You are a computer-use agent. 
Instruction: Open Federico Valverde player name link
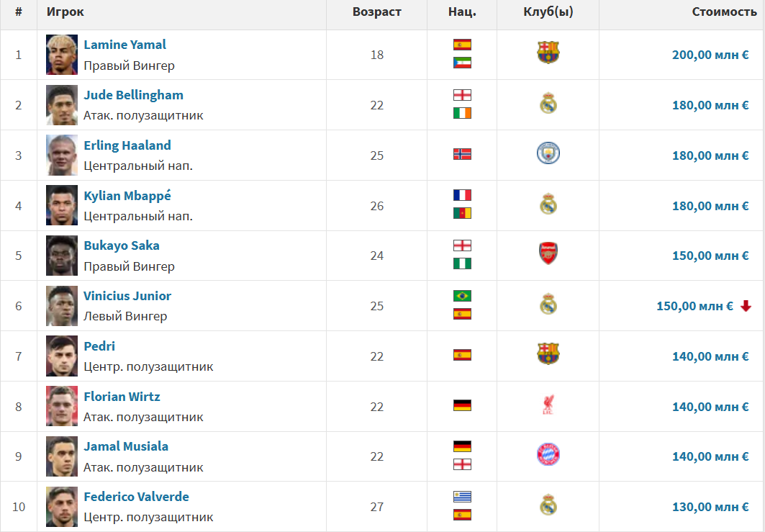136,497
